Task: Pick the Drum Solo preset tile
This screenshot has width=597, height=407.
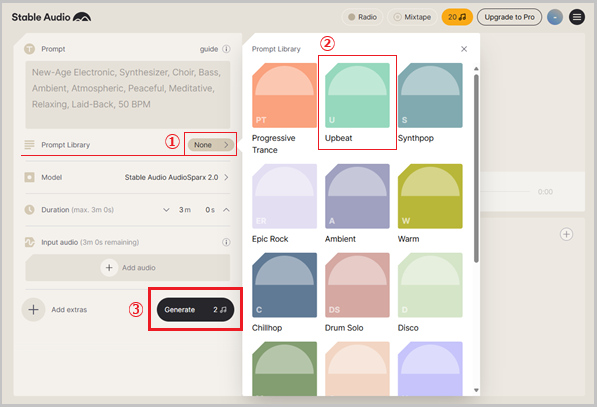Action: 357,285
